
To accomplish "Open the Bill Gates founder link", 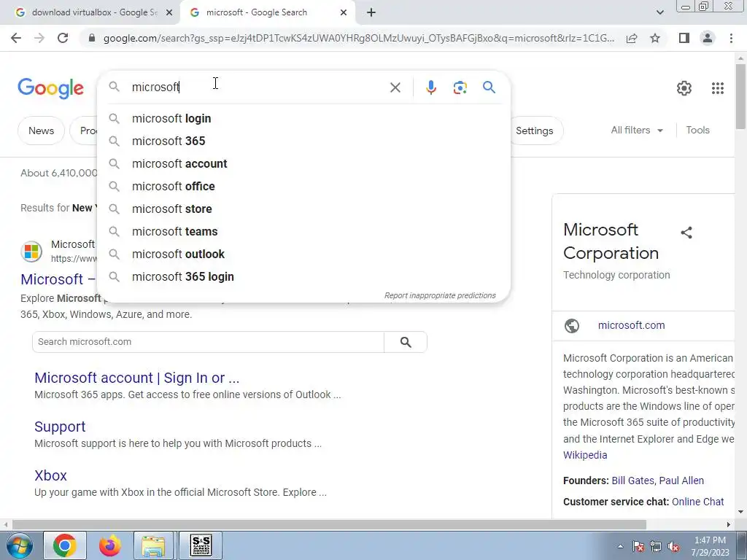I will click(x=632, y=481).
